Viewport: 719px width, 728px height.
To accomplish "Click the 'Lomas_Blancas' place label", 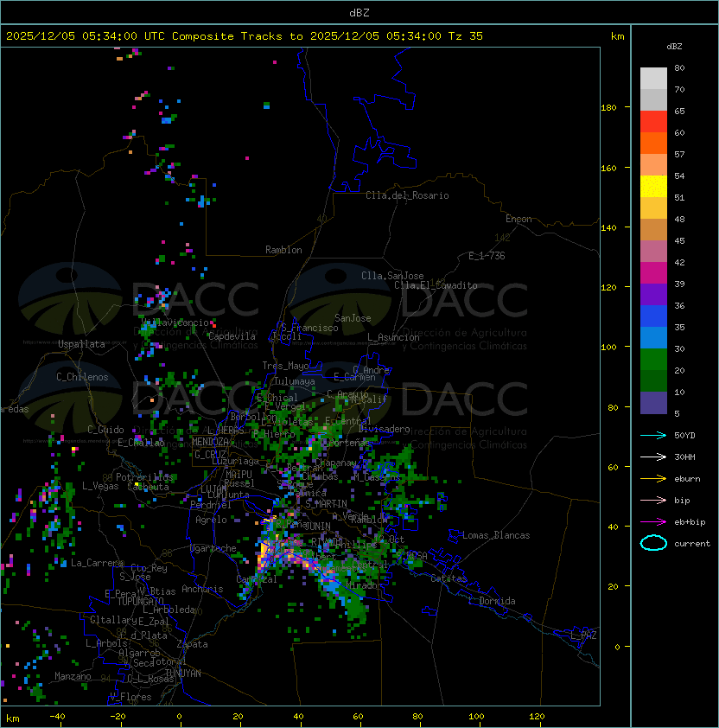I will click(496, 535).
